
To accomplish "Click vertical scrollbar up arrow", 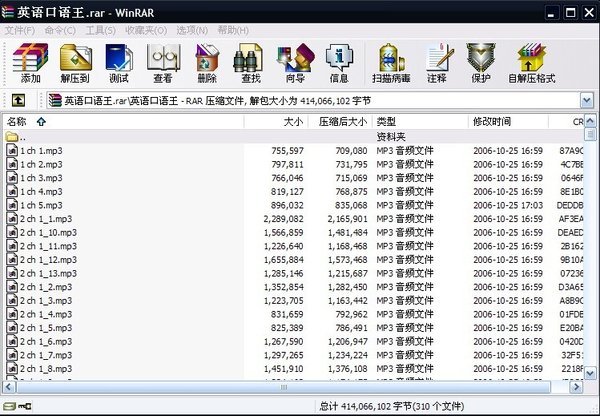I will coord(590,121).
